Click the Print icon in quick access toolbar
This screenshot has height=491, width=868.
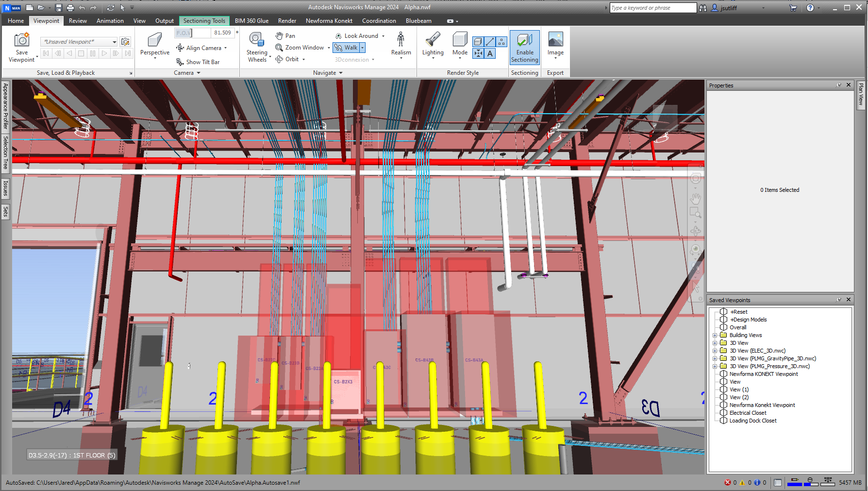click(70, 7)
